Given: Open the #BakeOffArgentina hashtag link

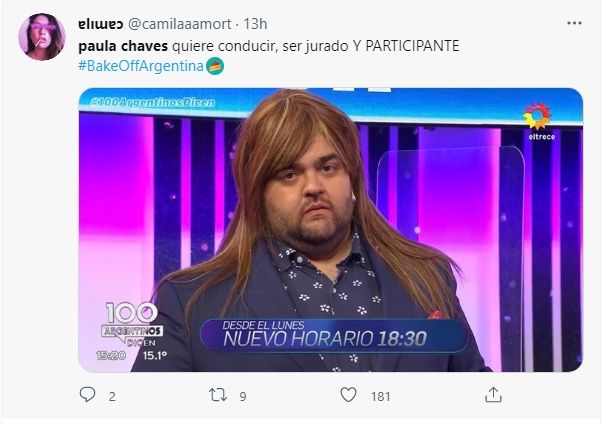Looking at the screenshot, I should [x=141, y=66].
